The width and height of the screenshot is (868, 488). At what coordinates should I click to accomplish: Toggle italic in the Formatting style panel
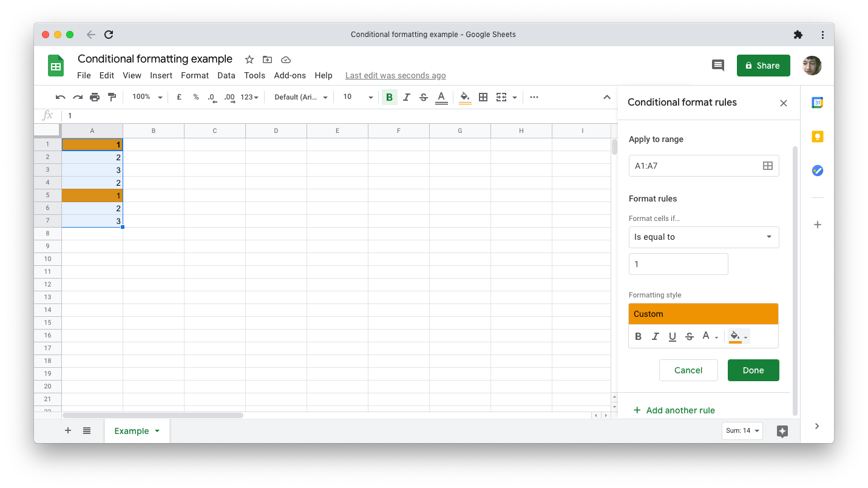coord(656,336)
